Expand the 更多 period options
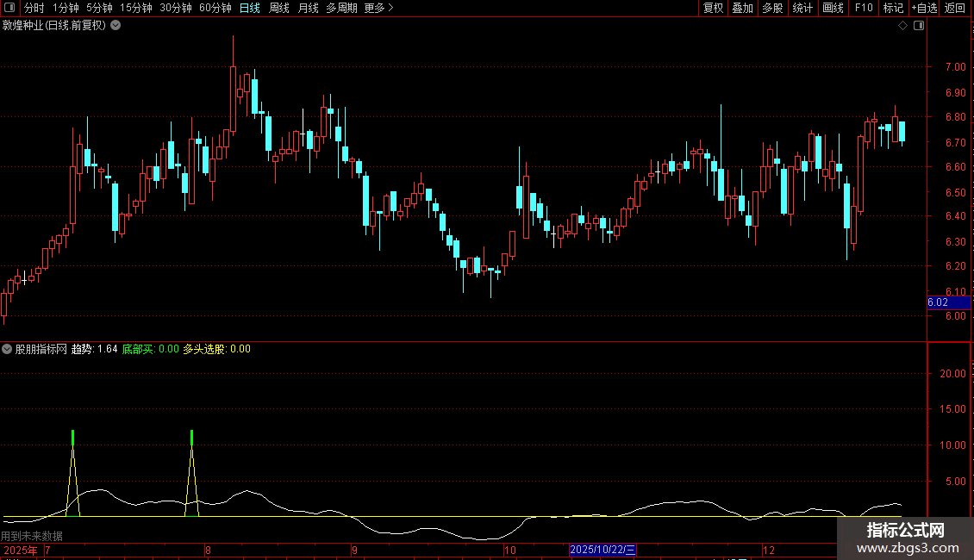The height and width of the screenshot is (560, 974). coord(378,8)
